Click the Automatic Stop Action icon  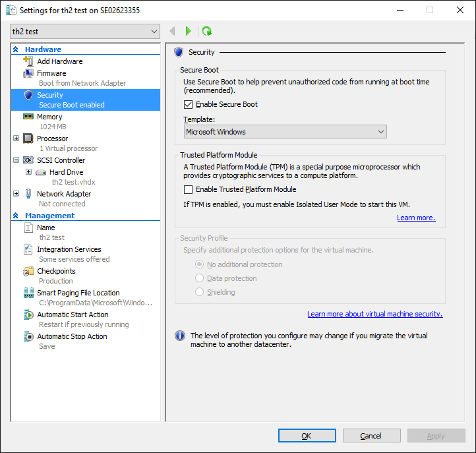(28, 336)
